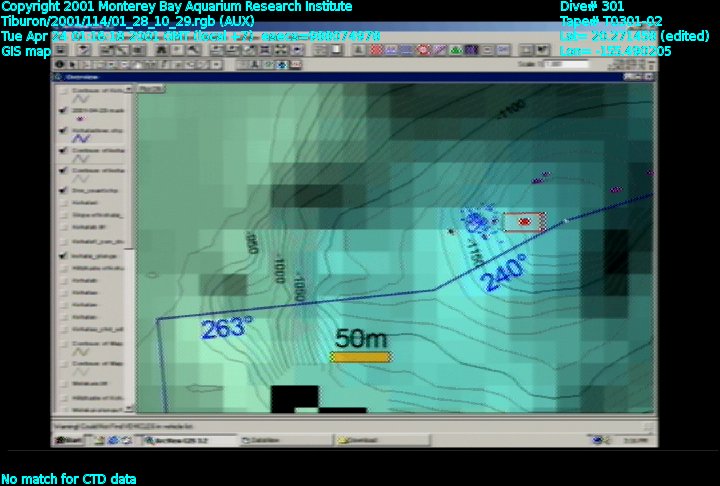This screenshot has height=486, width=720.
Task: Uncheck the Dive theme checkbox
Action: click(x=63, y=190)
